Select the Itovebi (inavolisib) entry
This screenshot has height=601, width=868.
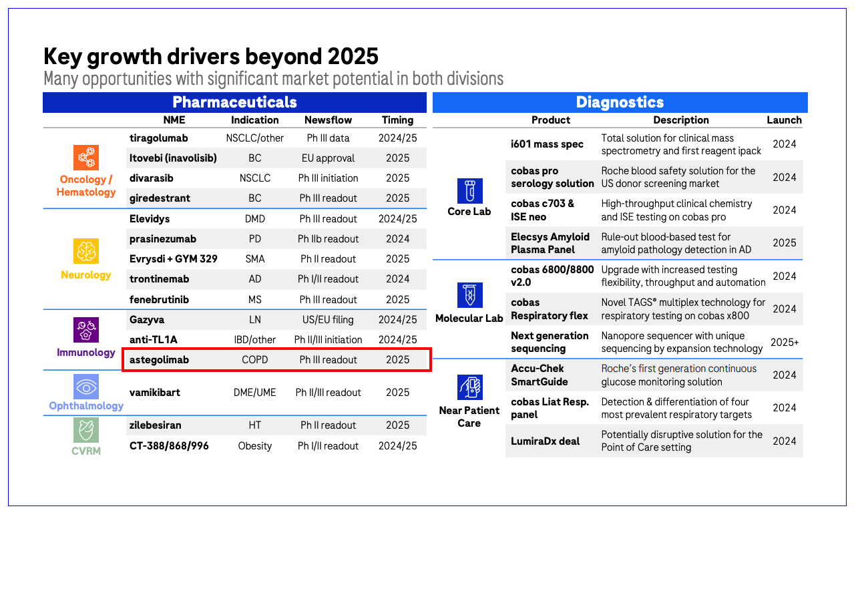tap(173, 158)
